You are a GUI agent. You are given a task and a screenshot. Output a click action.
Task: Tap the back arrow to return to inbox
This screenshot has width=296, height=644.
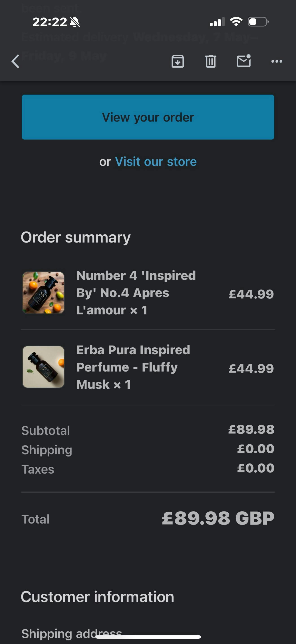15,61
